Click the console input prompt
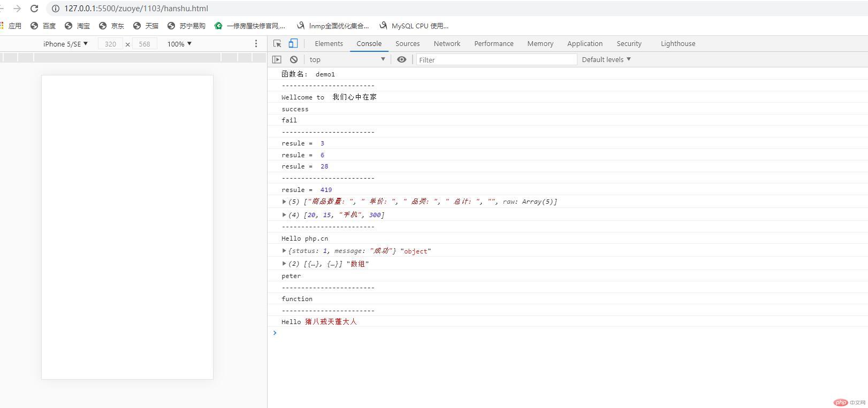Image resolution: width=868 pixels, height=408 pixels. [x=567, y=333]
